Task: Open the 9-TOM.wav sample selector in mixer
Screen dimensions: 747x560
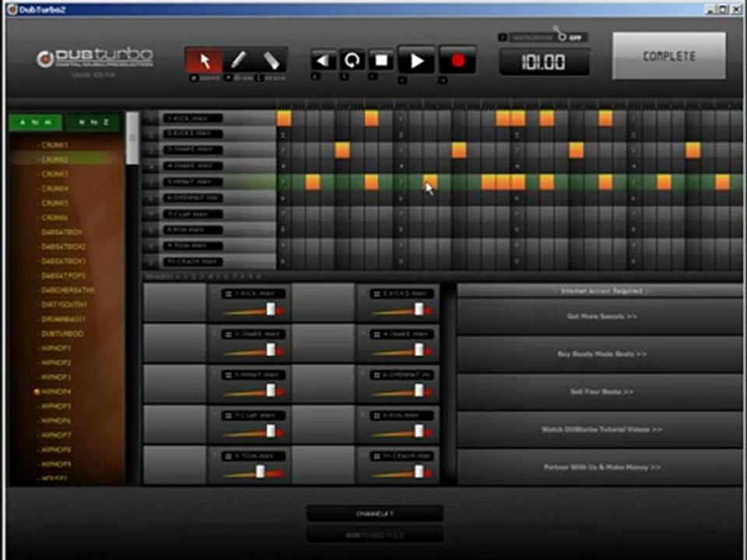Action: [x=254, y=457]
